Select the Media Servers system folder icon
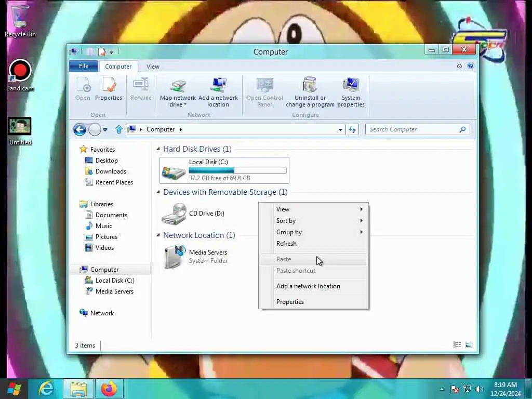Image resolution: width=532 pixels, height=399 pixels. [x=175, y=257]
